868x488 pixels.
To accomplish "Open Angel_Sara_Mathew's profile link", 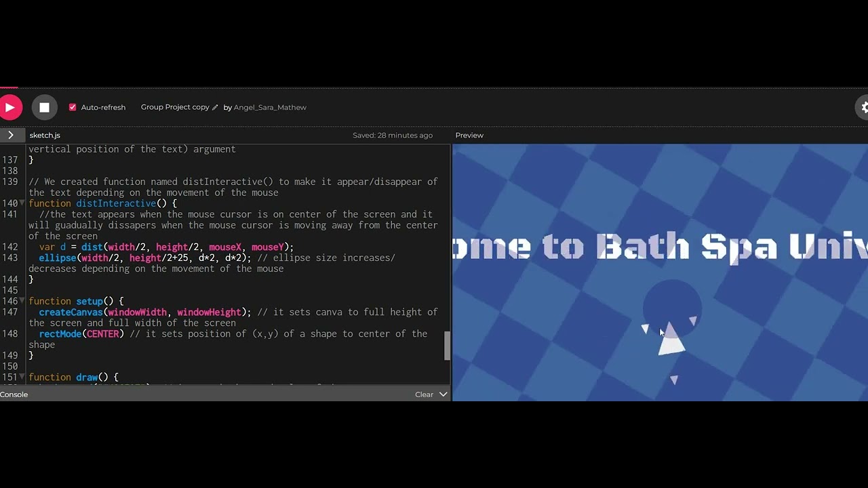I will pos(269,107).
